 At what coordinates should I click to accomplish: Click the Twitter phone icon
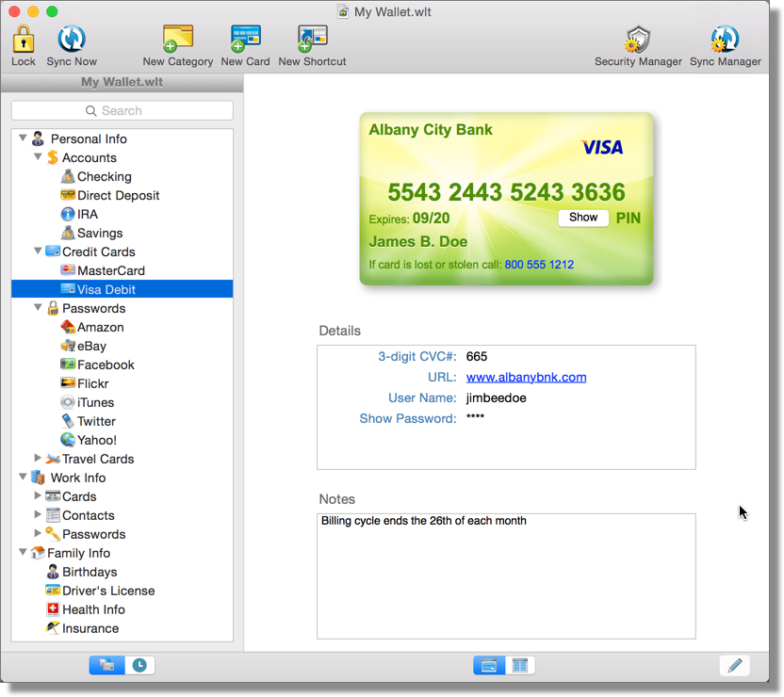coord(68,421)
